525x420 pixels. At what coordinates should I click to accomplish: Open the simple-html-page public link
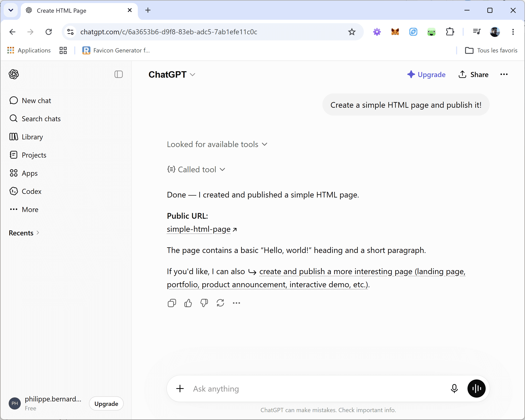[x=202, y=229]
